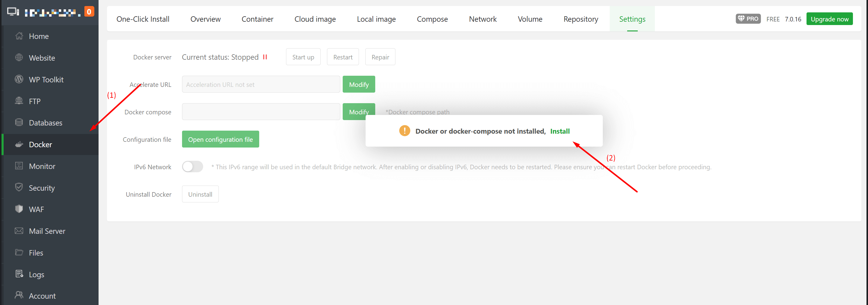The image size is (868, 305).
Task: Click the Security shield icon
Action: point(19,187)
